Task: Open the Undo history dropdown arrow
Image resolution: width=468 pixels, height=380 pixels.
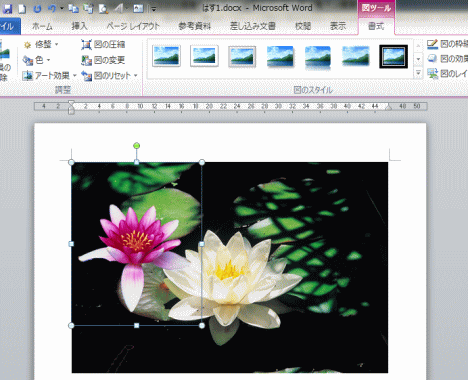Action: pyautogui.click(x=62, y=9)
